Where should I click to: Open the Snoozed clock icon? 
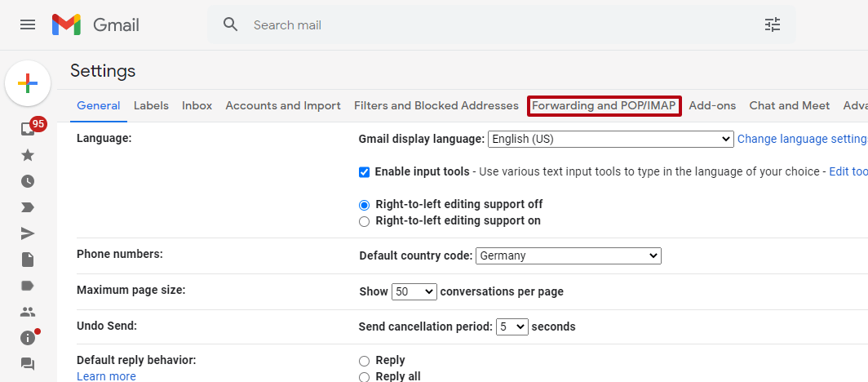pyautogui.click(x=28, y=181)
